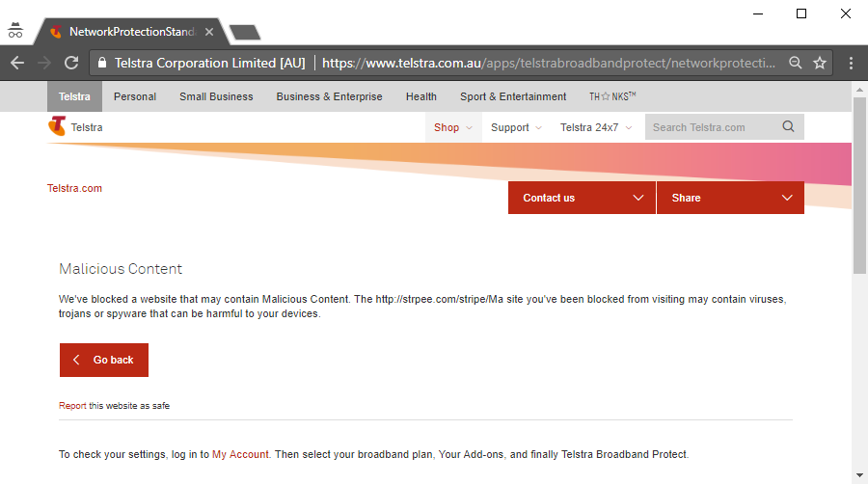Open the My Account link
This screenshot has width=868, height=484.
[x=240, y=454]
